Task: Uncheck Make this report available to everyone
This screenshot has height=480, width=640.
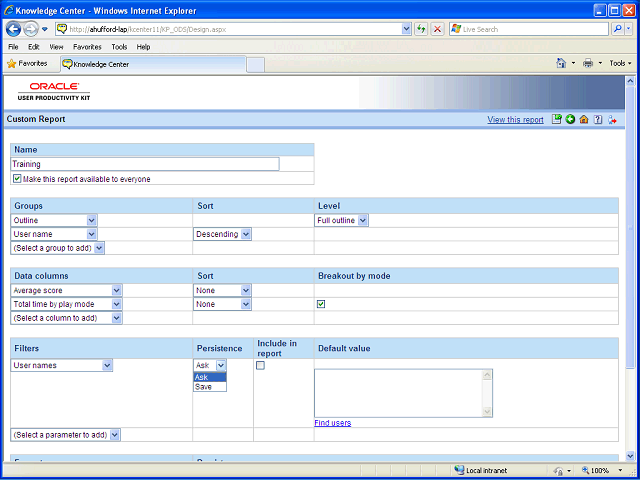Action: tap(17, 179)
